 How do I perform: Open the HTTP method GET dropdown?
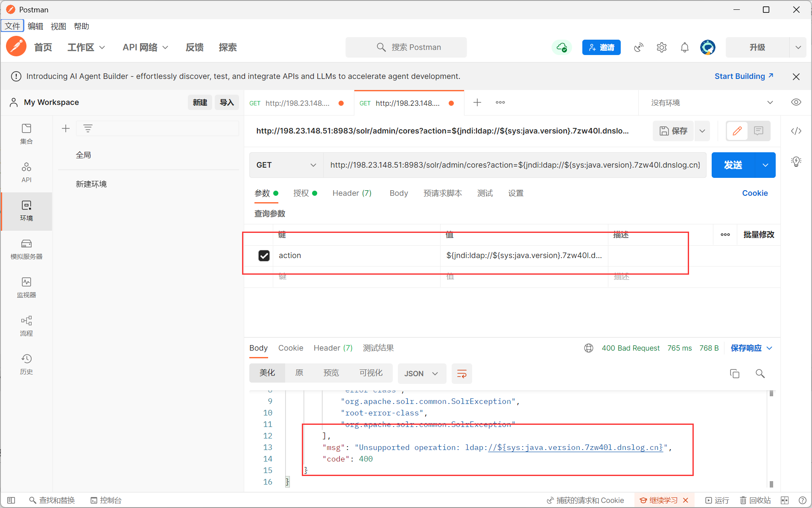(x=286, y=165)
